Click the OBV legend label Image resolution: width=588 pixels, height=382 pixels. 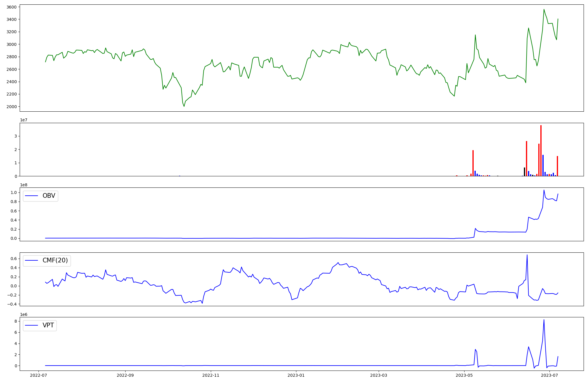click(x=49, y=196)
